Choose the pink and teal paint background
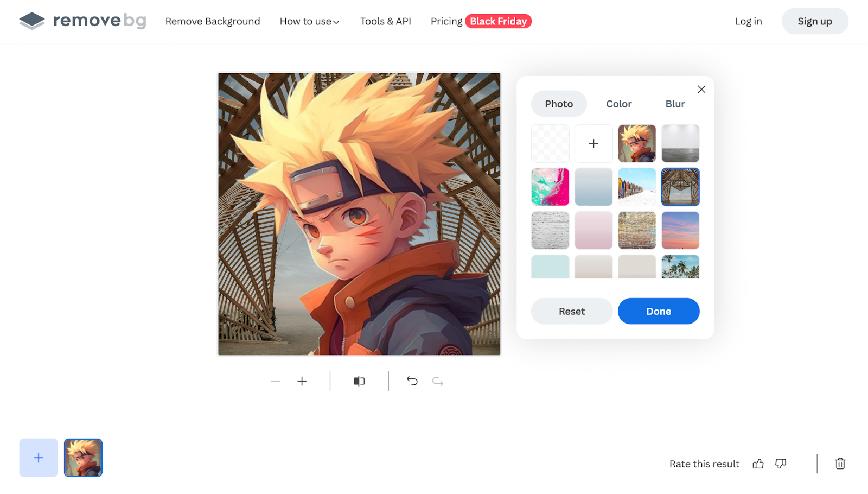Screen dimensions: 868x494 550,187
